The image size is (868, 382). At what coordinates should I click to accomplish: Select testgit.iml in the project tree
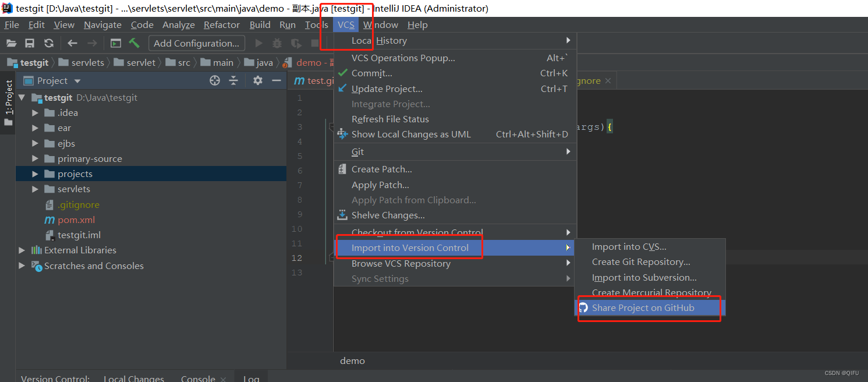79,235
